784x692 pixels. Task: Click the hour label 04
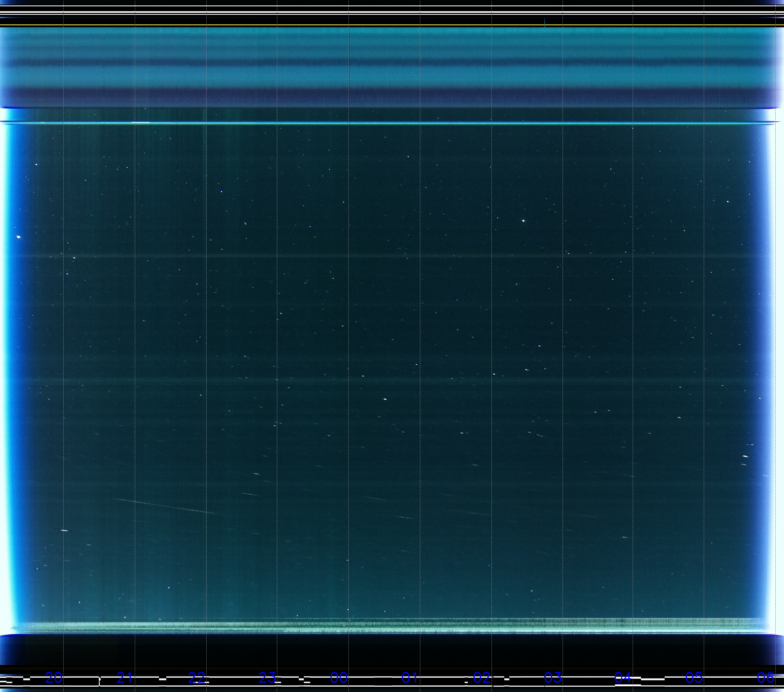point(623,678)
